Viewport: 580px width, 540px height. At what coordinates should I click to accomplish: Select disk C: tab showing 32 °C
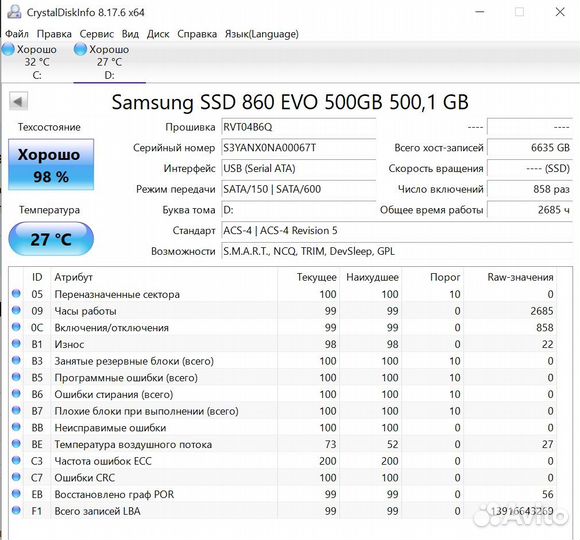37,62
